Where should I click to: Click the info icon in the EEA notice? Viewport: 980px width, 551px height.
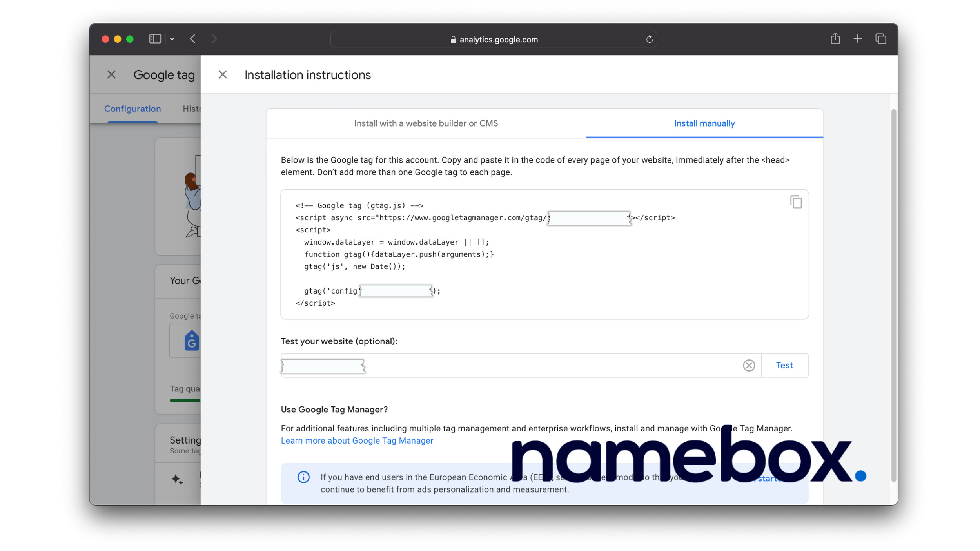[x=303, y=477]
